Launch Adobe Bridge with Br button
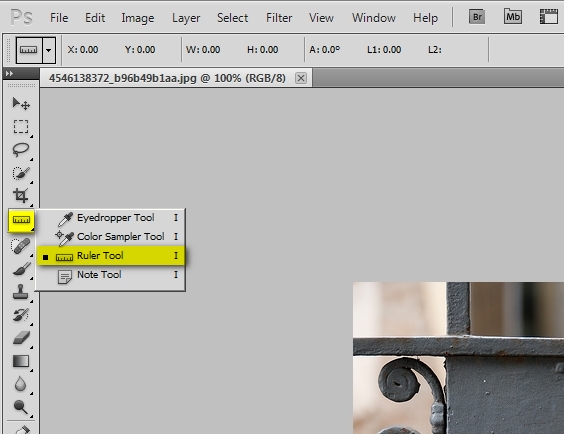This screenshot has width=564, height=434. click(477, 17)
